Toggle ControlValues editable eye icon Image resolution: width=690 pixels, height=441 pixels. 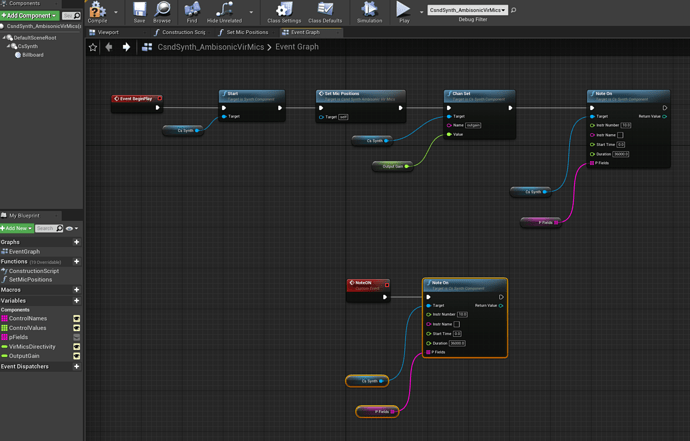click(77, 328)
